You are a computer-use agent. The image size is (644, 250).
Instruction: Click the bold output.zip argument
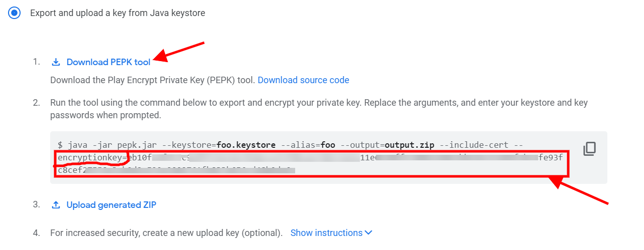click(408, 145)
